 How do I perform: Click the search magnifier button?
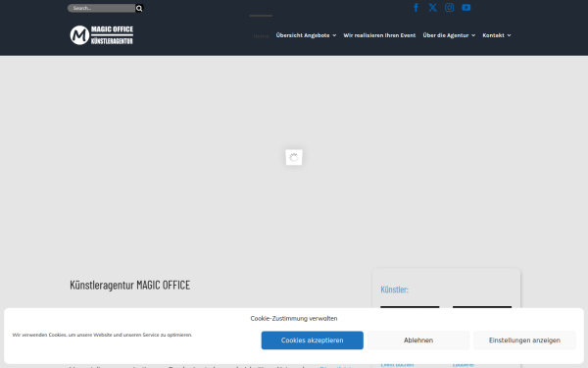coord(139,8)
